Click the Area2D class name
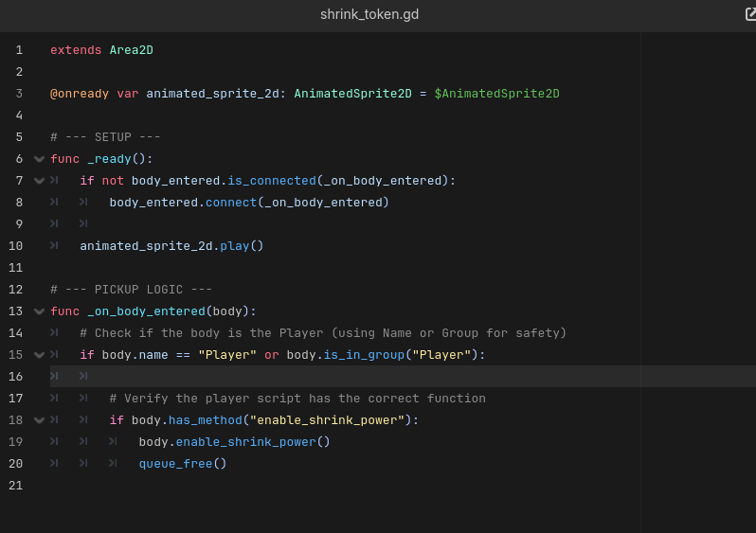 pyautogui.click(x=131, y=50)
